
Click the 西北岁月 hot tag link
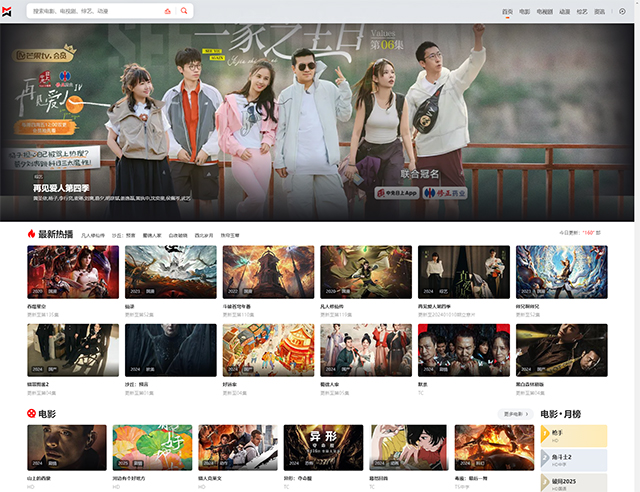204,236
